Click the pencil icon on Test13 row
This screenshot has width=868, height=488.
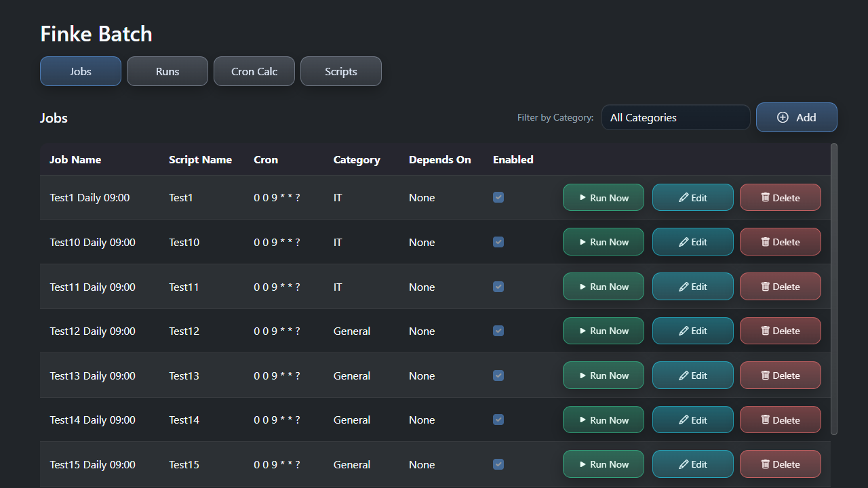click(x=684, y=375)
